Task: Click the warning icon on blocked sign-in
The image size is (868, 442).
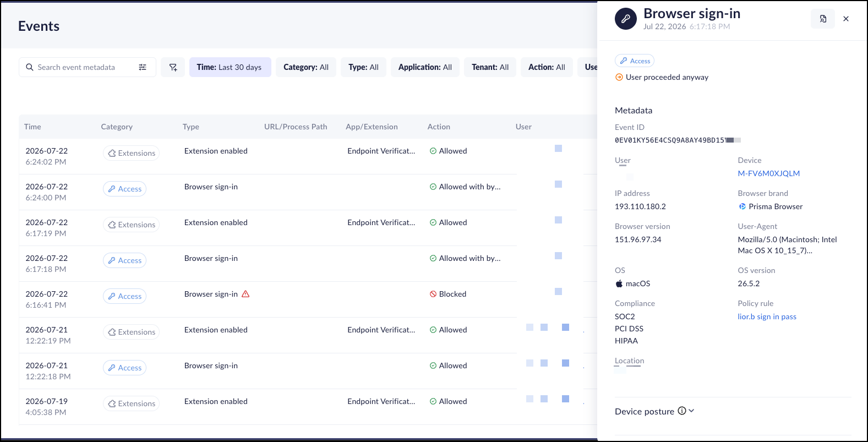Action: (x=245, y=294)
